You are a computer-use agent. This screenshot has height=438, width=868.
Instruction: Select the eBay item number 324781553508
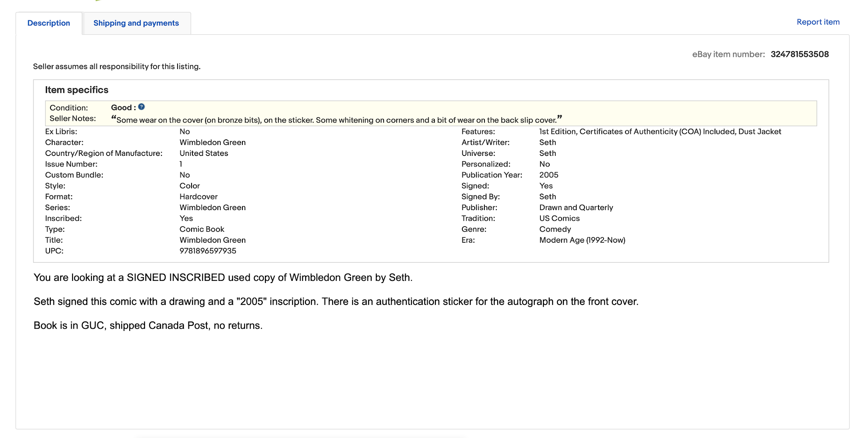(x=799, y=54)
